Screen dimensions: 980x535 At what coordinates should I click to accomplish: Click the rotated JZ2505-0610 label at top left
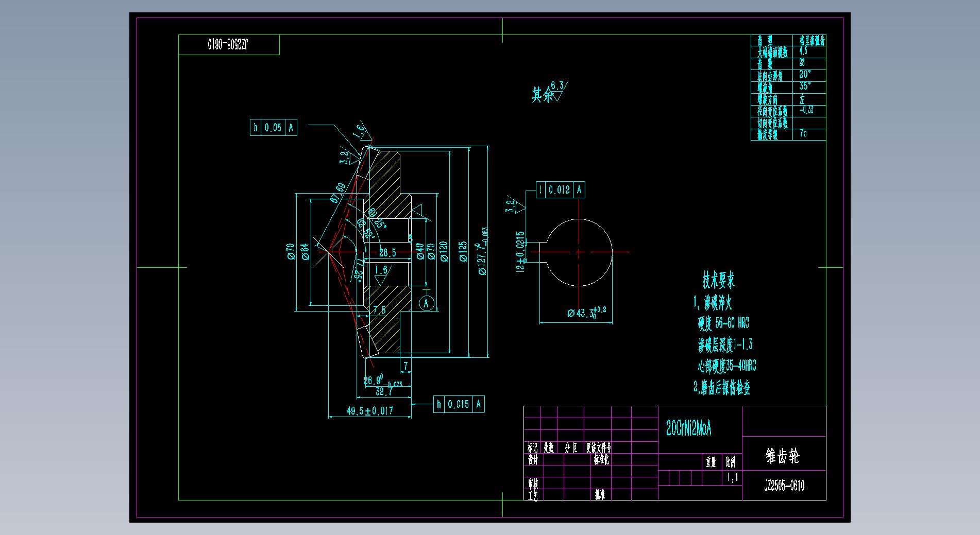pos(228,44)
